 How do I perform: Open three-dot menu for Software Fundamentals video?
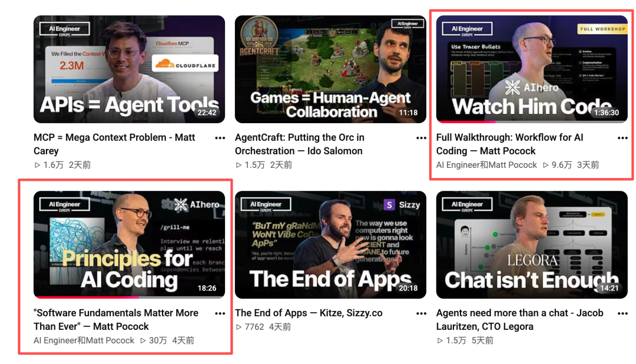220,313
